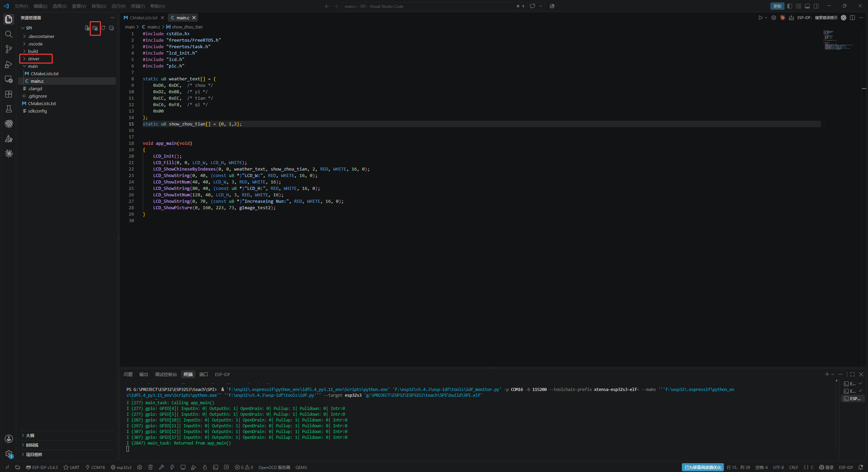Open the Extensions view
Screen dimensions: 868x472
point(9,94)
